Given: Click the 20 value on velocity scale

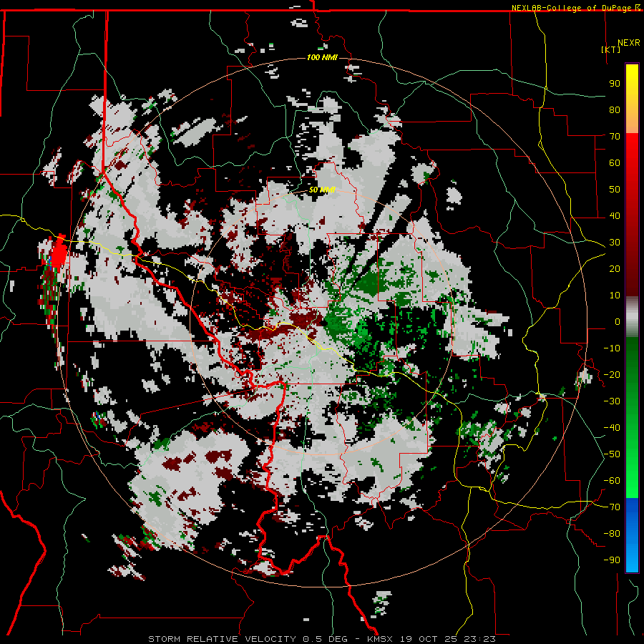Looking at the screenshot, I should (x=615, y=268).
